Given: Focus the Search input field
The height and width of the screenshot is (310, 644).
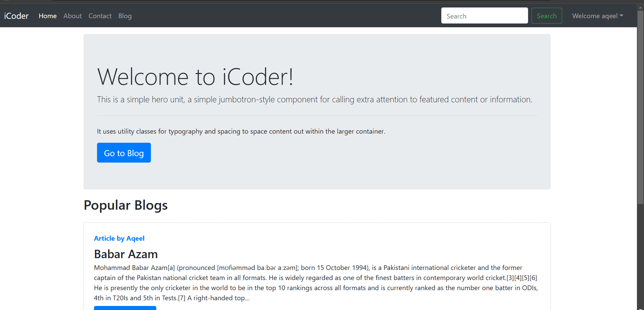Looking at the screenshot, I should pos(484,16).
